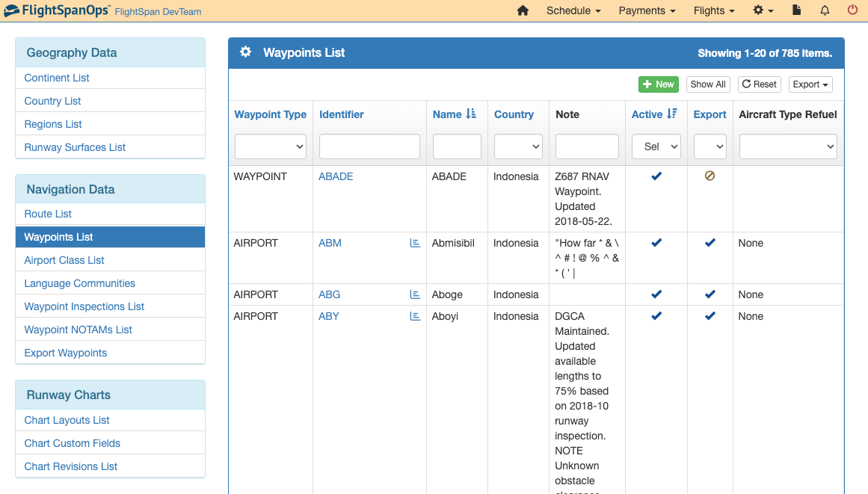Click the power logout icon
Viewport: 868px width, 494px height.
(852, 10)
